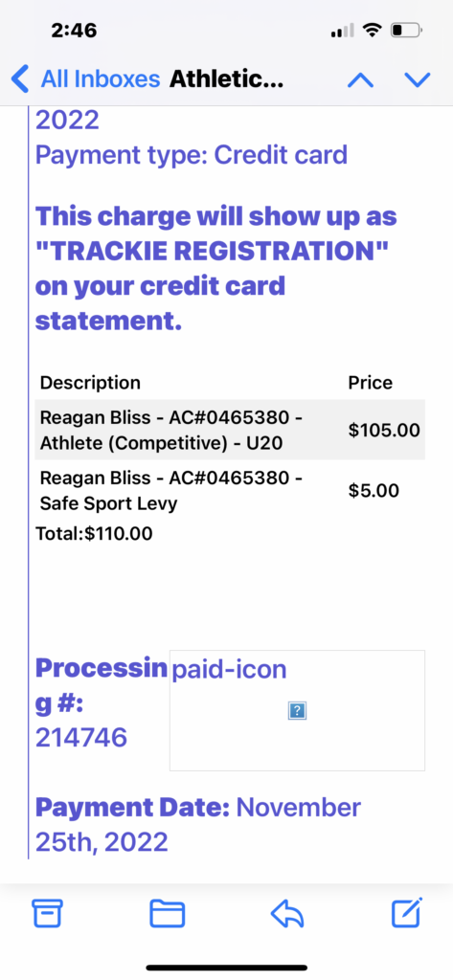The height and width of the screenshot is (980, 453).
Task: Tap the broken paid-icon image placeholder
Action: click(x=297, y=710)
